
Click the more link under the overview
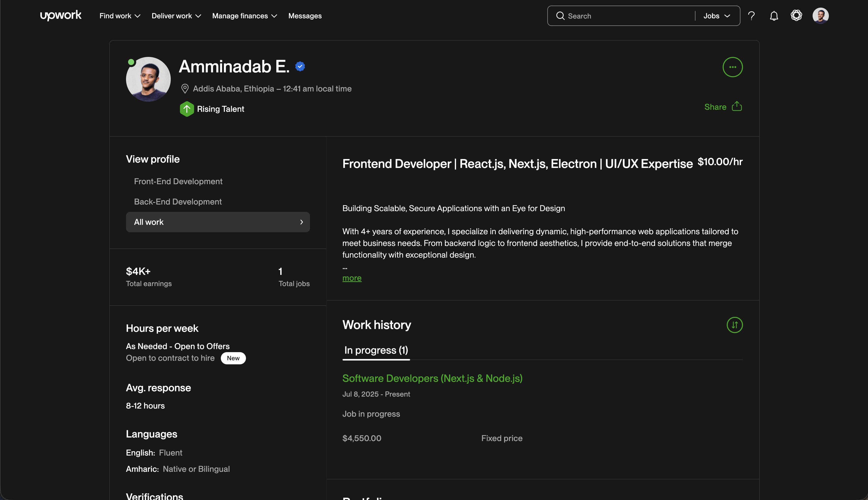click(x=352, y=278)
